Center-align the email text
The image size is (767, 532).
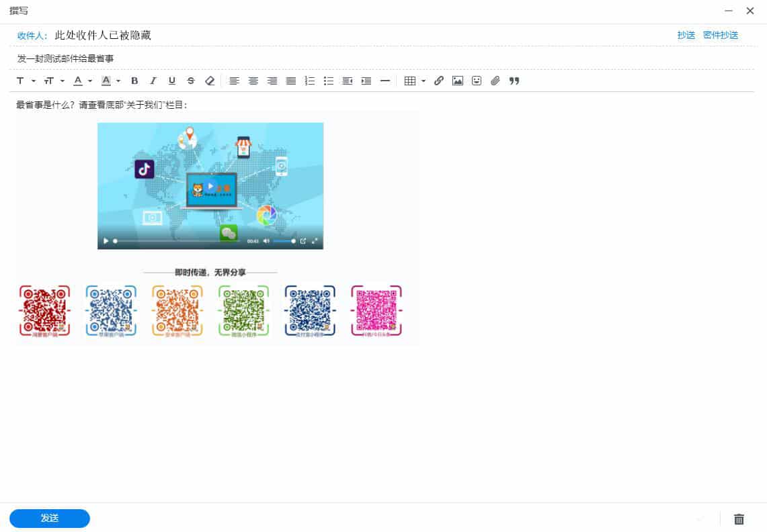click(253, 81)
